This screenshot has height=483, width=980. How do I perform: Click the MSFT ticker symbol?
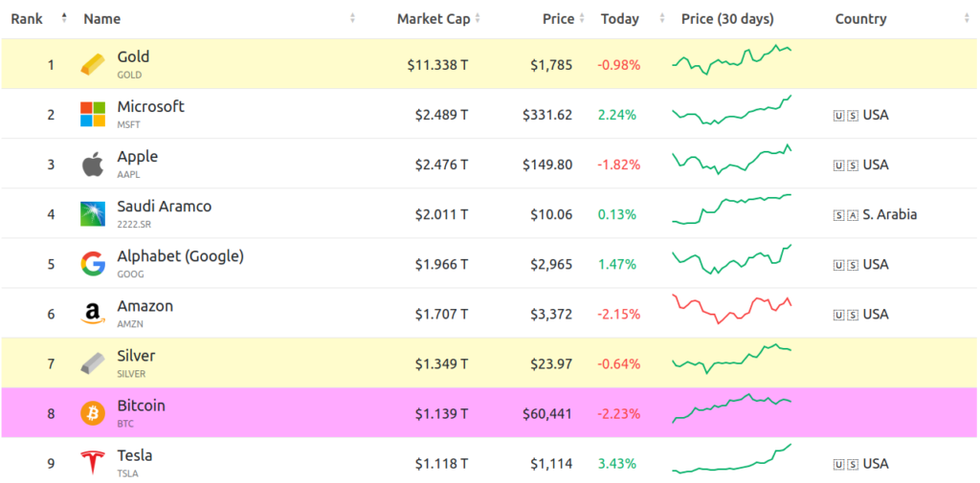pyautogui.click(x=129, y=124)
